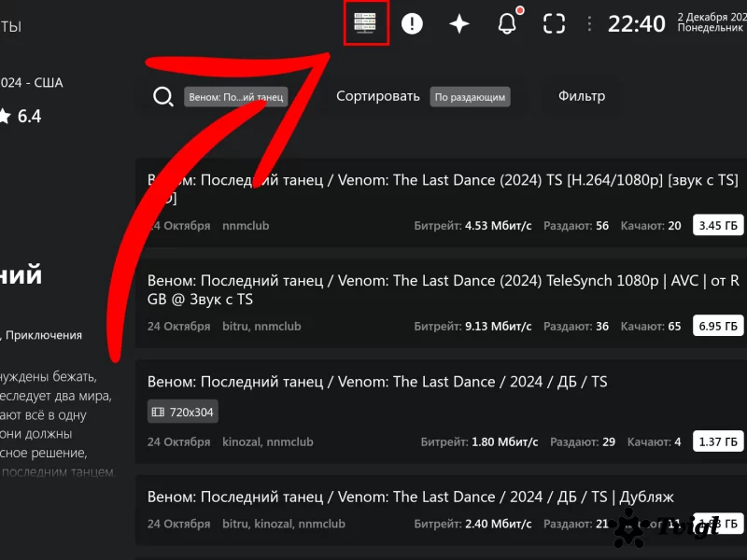
Task: Open the three-dot more menu
Action: coord(588,24)
